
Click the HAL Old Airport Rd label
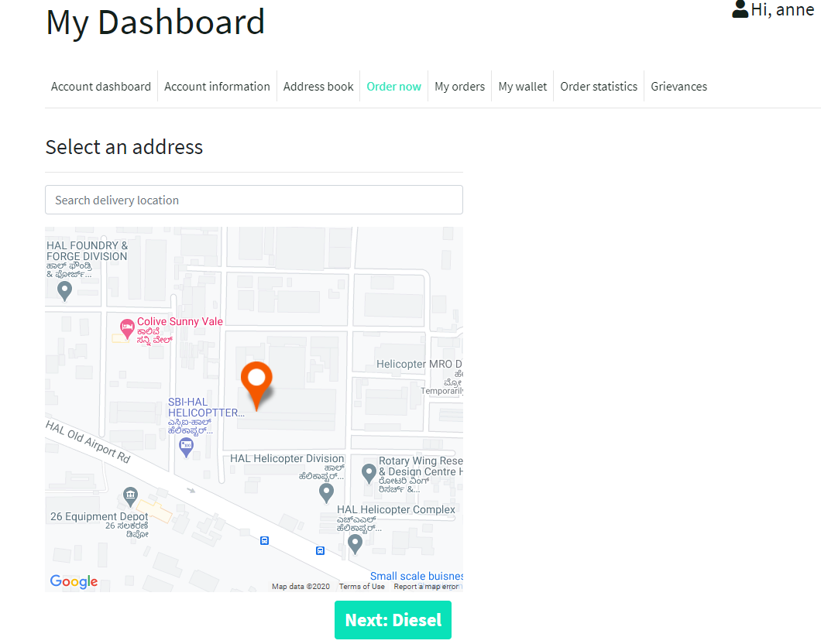pos(88,441)
